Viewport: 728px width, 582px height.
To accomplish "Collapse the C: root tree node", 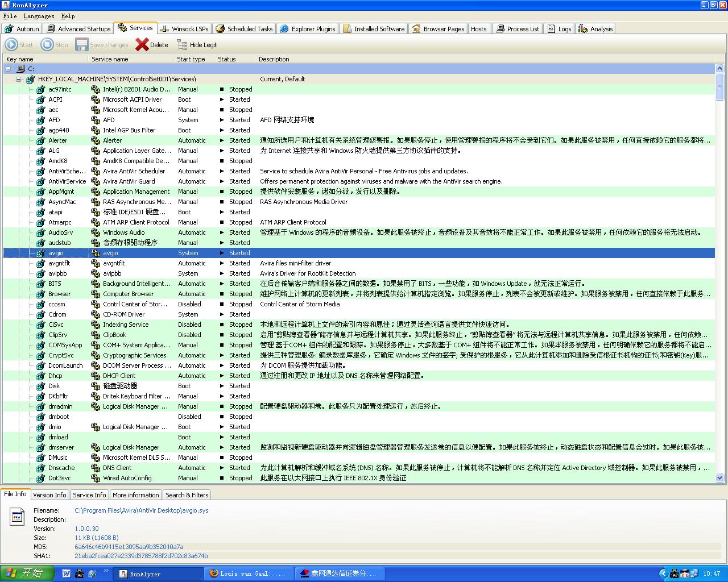I will pos(9,69).
